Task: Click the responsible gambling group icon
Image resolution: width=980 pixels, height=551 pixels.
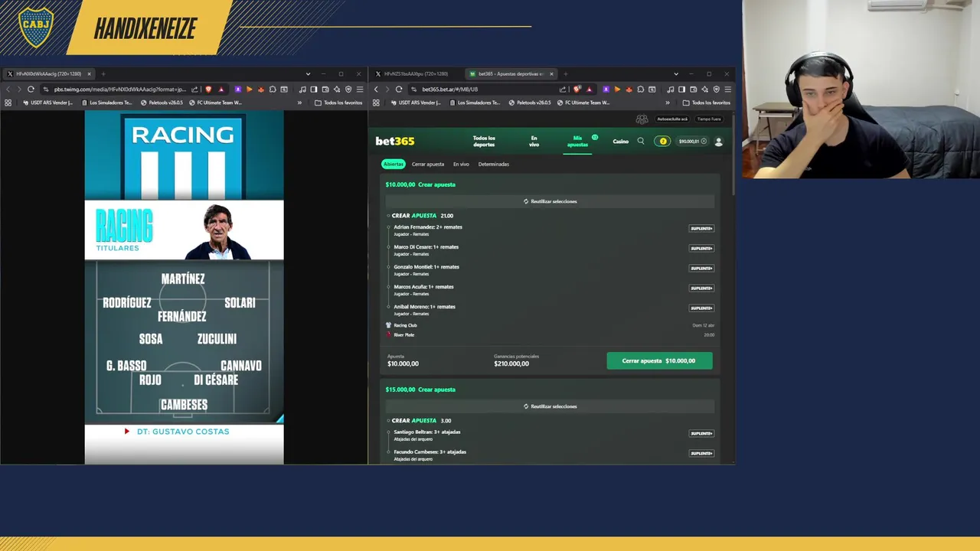Action: (x=642, y=119)
